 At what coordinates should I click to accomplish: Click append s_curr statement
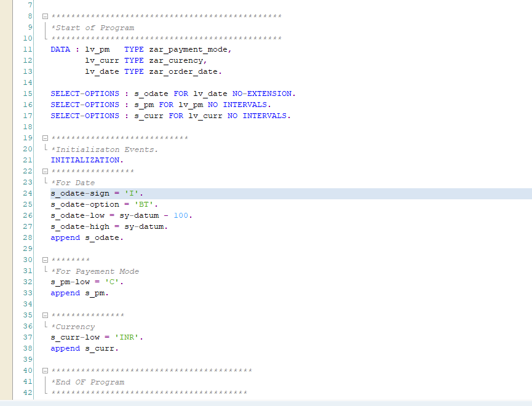pos(84,349)
